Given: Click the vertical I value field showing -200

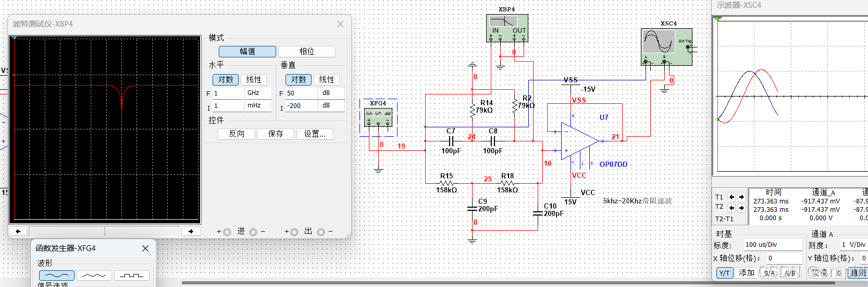Looking at the screenshot, I should (x=301, y=105).
